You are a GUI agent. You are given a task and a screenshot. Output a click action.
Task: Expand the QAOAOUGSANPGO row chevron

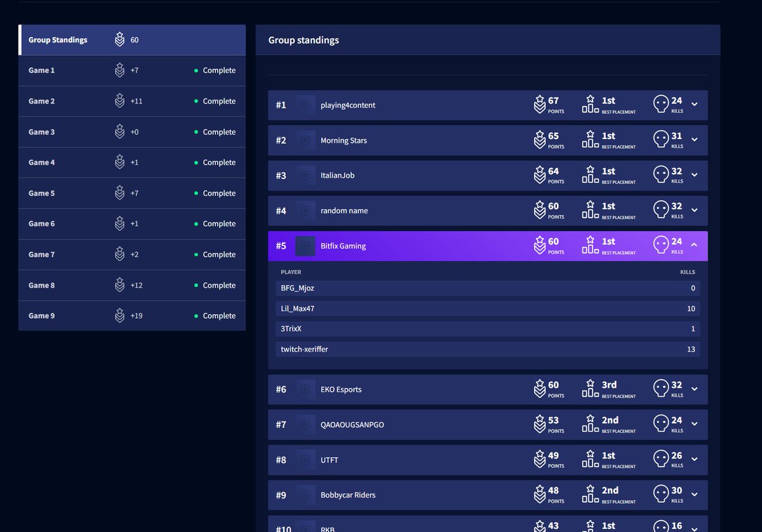694,425
